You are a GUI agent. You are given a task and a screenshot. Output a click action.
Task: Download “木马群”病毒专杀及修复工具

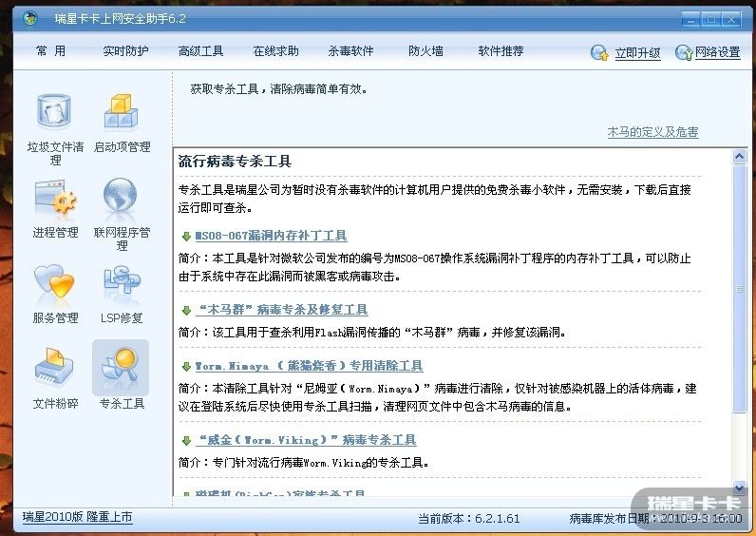click(x=281, y=310)
